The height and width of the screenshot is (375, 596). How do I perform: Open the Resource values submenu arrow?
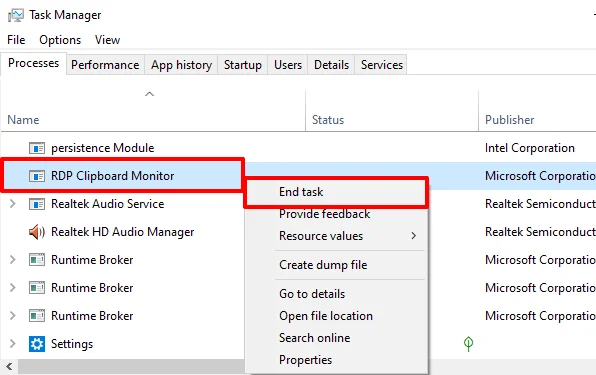point(414,236)
